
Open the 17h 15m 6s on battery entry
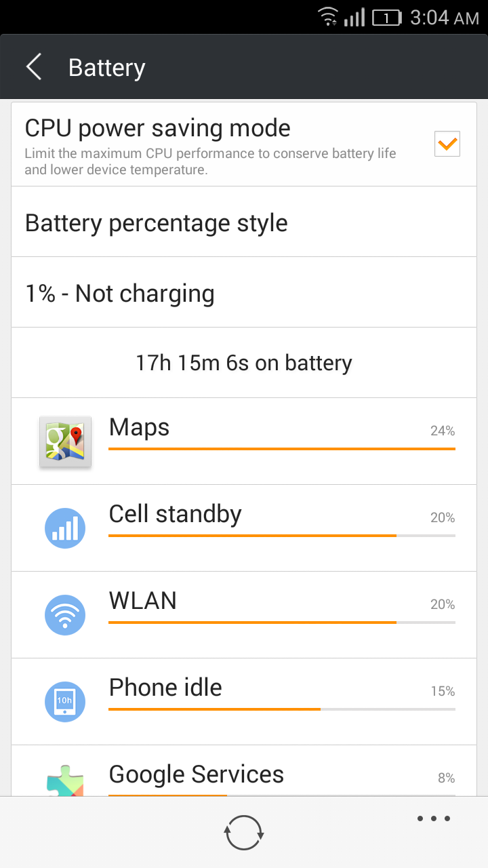[244, 363]
